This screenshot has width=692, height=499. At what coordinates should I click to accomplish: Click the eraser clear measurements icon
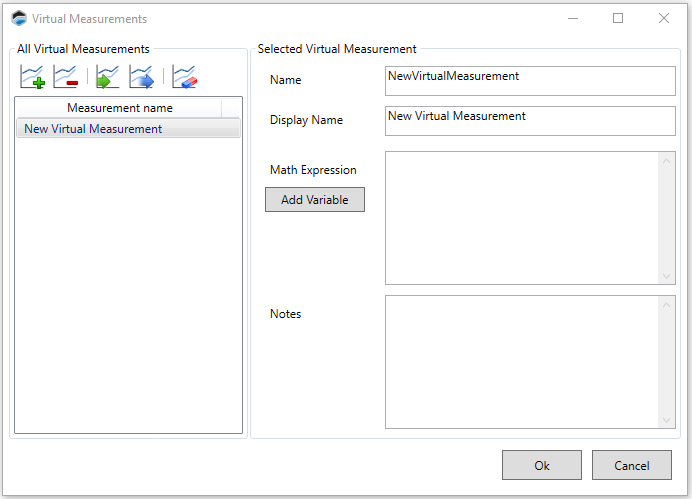184,76
